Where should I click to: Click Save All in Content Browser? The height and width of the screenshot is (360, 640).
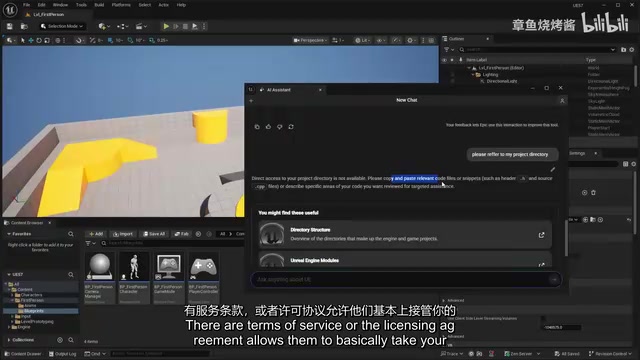(x=154, y=234)
